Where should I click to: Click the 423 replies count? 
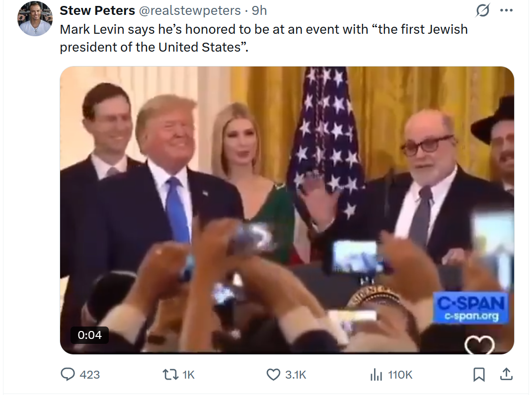tap(89, 375)
